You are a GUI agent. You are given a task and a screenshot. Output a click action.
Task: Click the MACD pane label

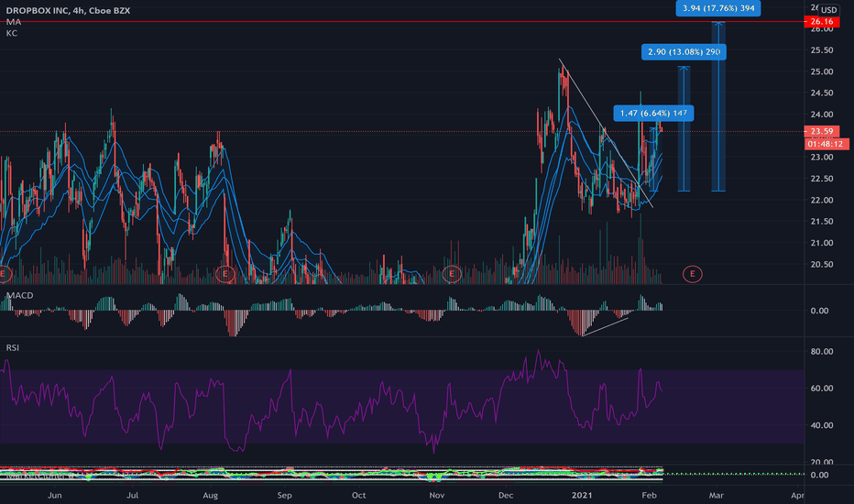pos(19,295)
